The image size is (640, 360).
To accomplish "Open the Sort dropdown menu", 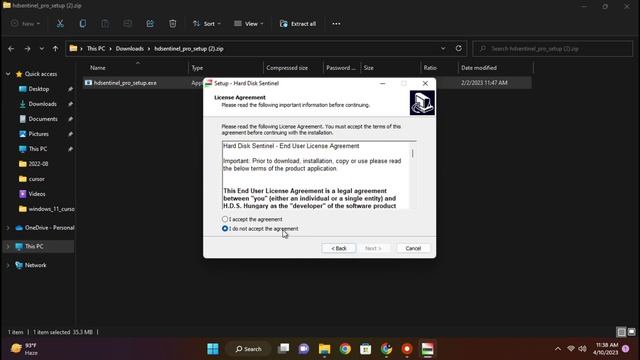I will (207, 24).
